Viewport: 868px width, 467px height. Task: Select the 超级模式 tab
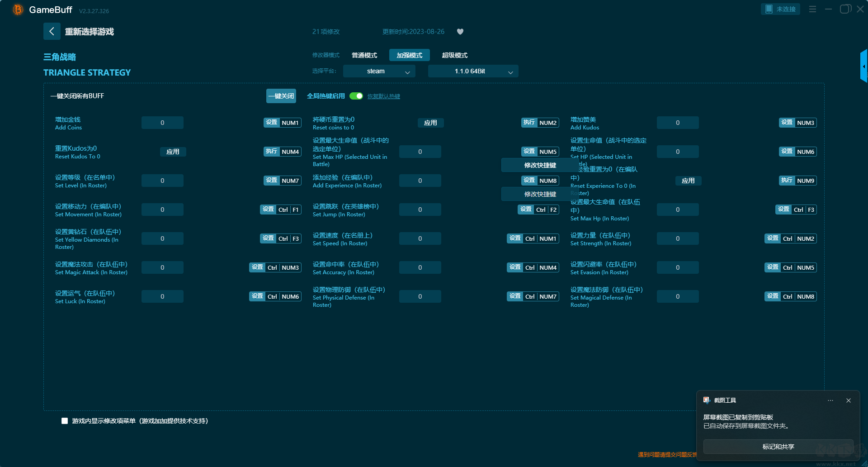[x=455, y=55]
